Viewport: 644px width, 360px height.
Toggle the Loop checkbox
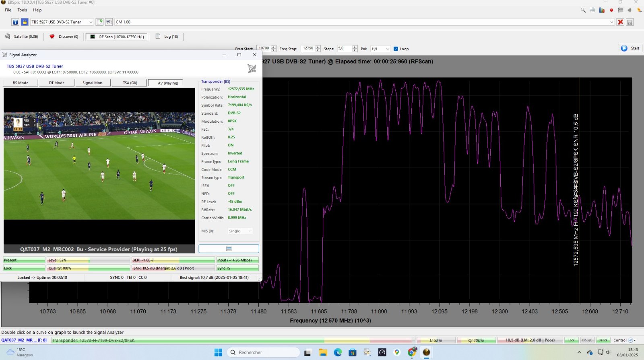pos(396,49)
